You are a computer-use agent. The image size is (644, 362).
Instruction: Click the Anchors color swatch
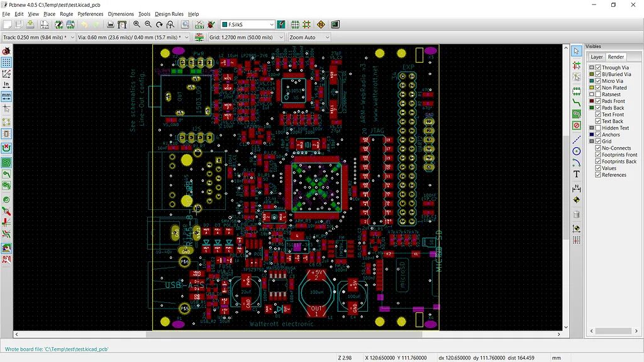coord(592,134)
